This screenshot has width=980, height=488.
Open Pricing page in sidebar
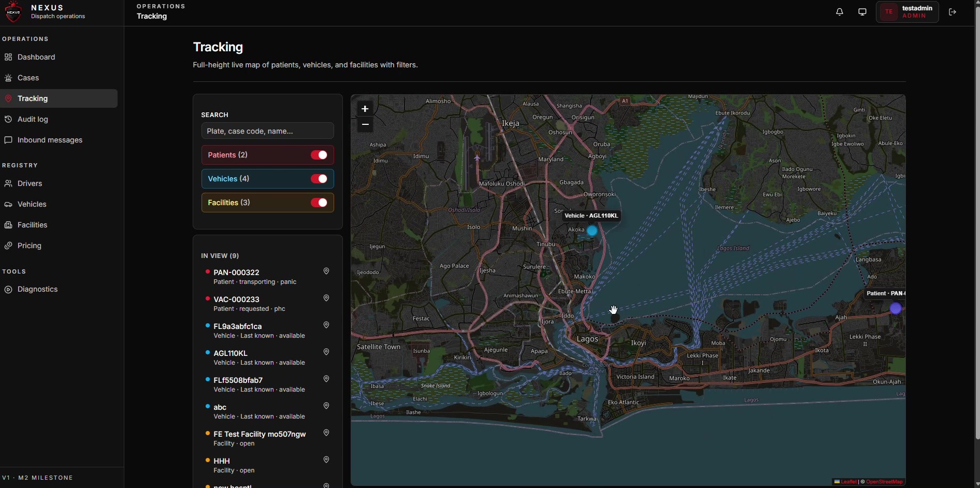click(x=59, y=246)
